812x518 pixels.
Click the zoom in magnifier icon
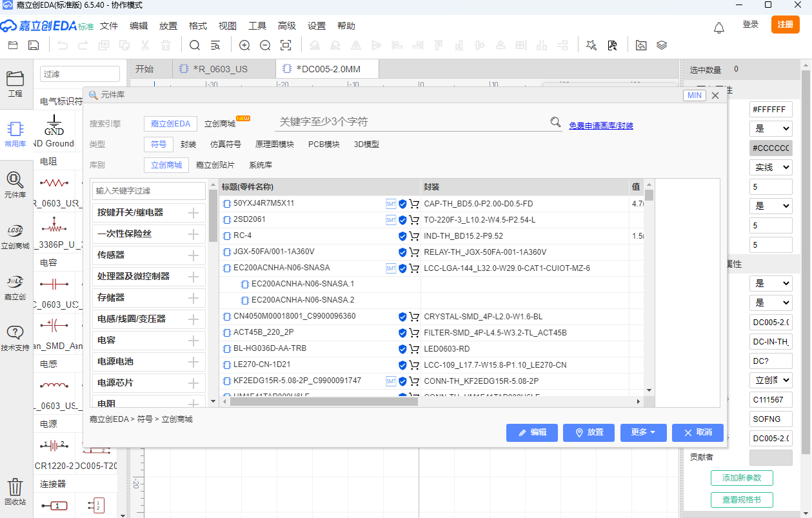pos(244,45)
